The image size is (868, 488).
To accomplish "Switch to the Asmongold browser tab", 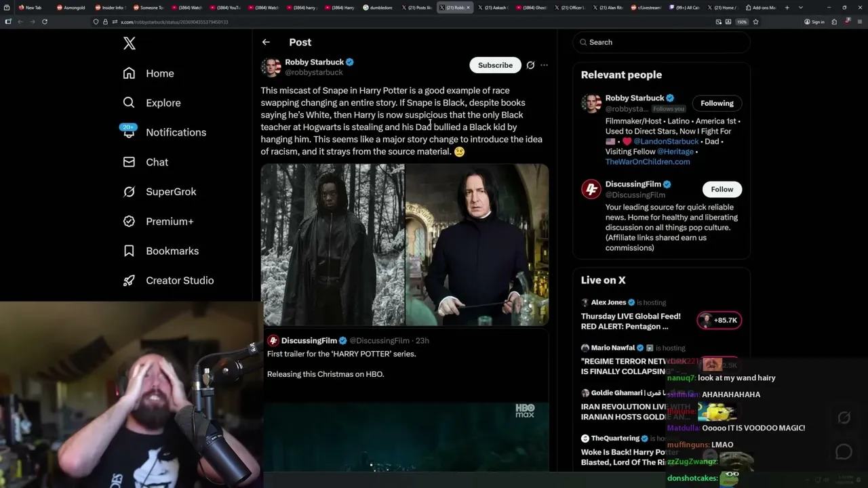I will click(x=71, y=7).
